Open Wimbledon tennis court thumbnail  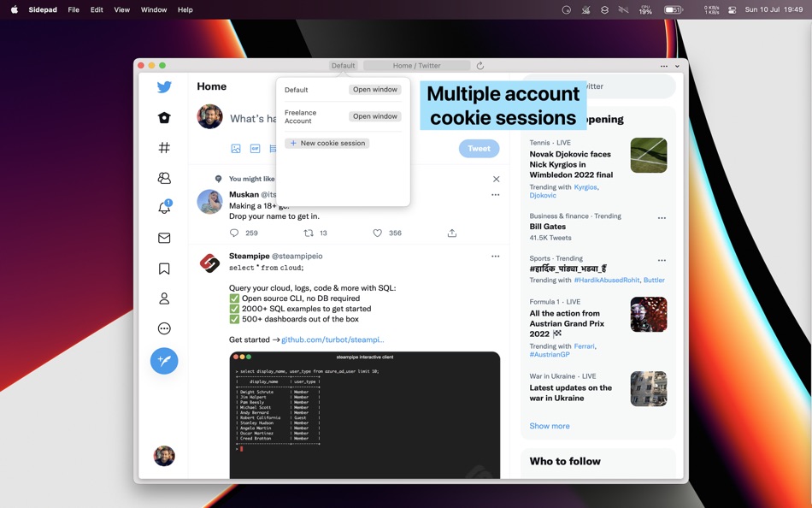[x=649, y=155]
